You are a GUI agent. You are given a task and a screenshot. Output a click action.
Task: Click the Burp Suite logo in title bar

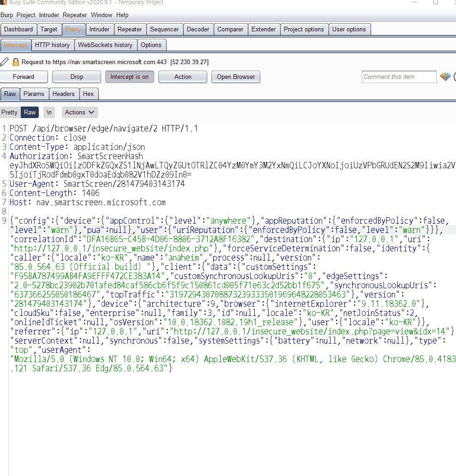(x=3, y=3)
